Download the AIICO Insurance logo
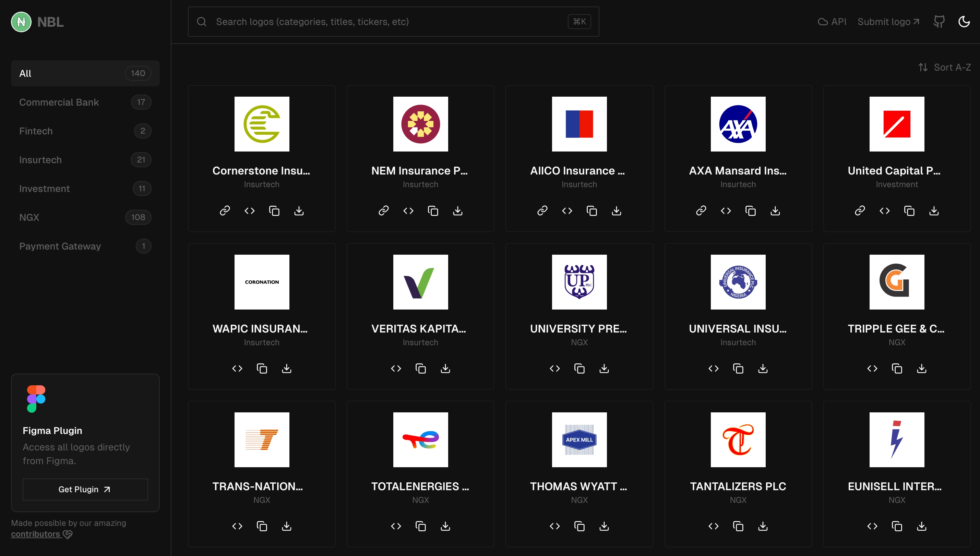This screenshot has height=556, width=980. click(x=617, y=210)
